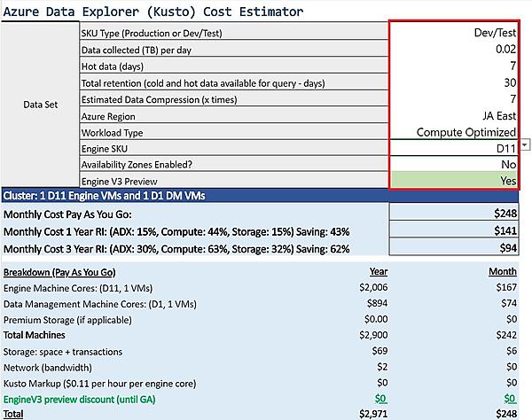
Task: Click the green Engine V3 Preview Yes cell
Action: click(x=454, y=180)
